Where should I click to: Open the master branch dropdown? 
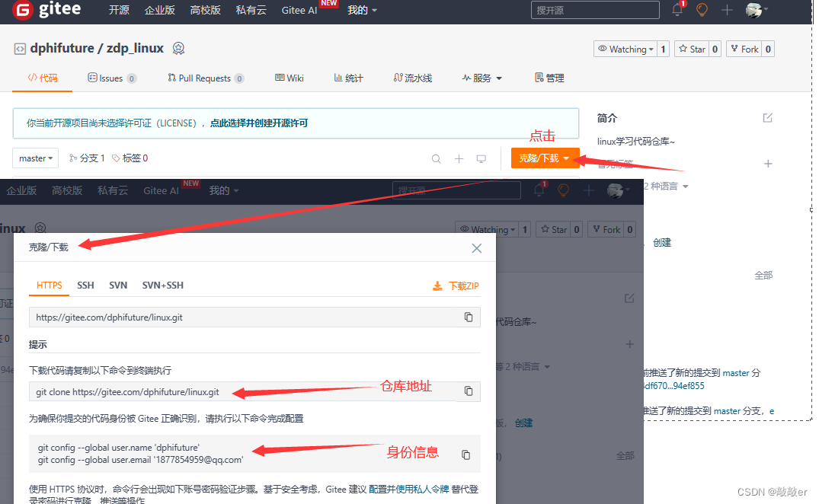pyautogui.click(x=36, y=158)
